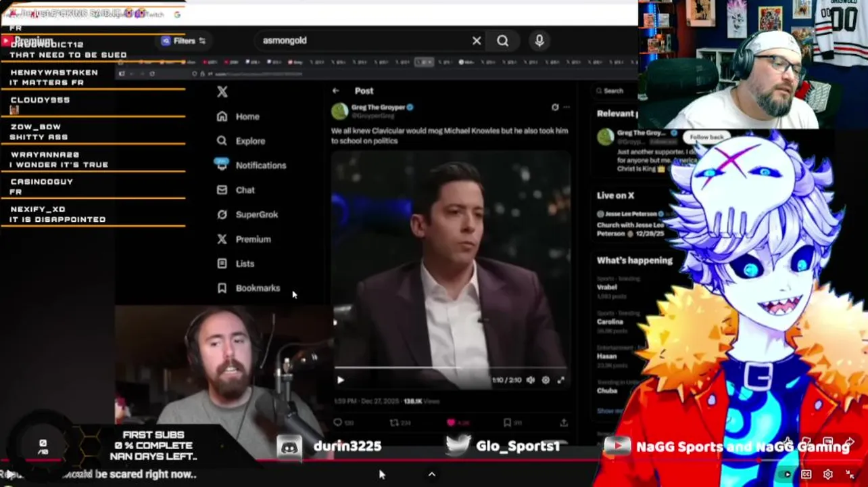Clear the asmongold search text
The image size is (868, 487).
coord(477,41)
